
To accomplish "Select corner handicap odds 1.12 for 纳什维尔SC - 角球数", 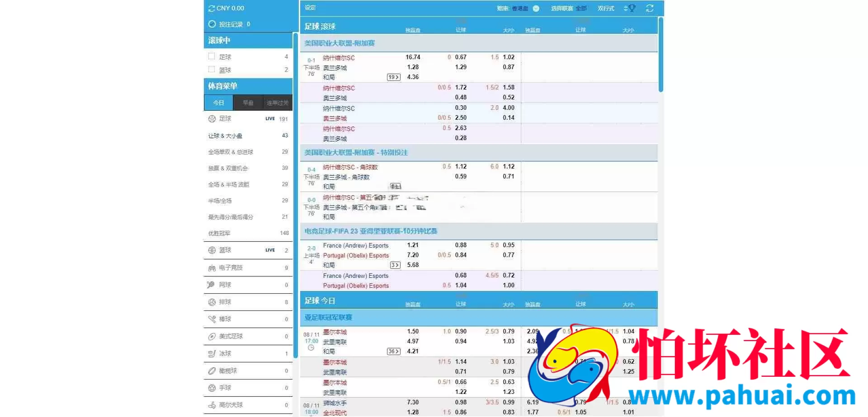I will [x=461, y=167].
